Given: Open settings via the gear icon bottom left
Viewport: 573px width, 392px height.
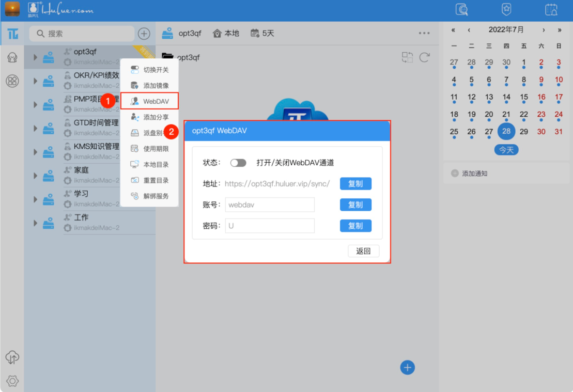Looking at the screenshot, I should (x=12, y=381).
